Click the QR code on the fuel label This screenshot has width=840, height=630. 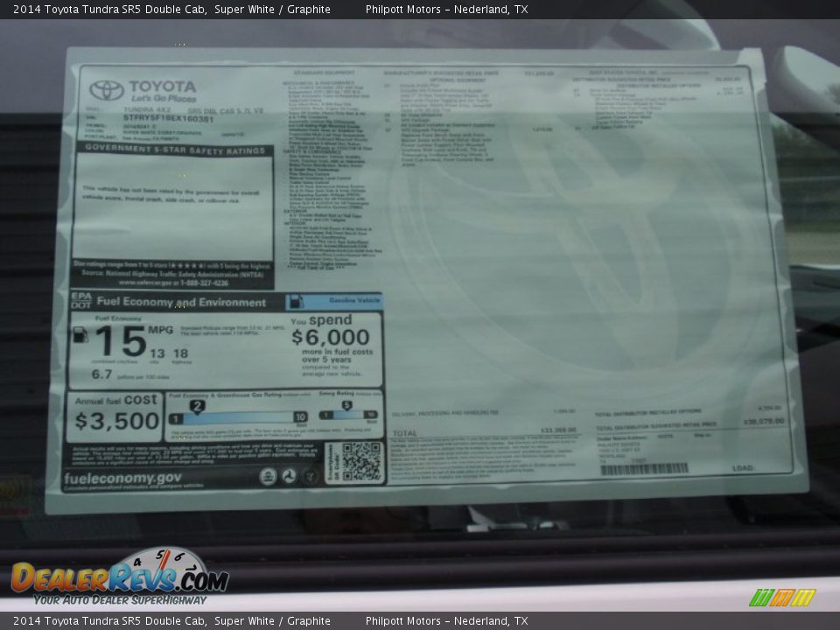tap(361, 461)
